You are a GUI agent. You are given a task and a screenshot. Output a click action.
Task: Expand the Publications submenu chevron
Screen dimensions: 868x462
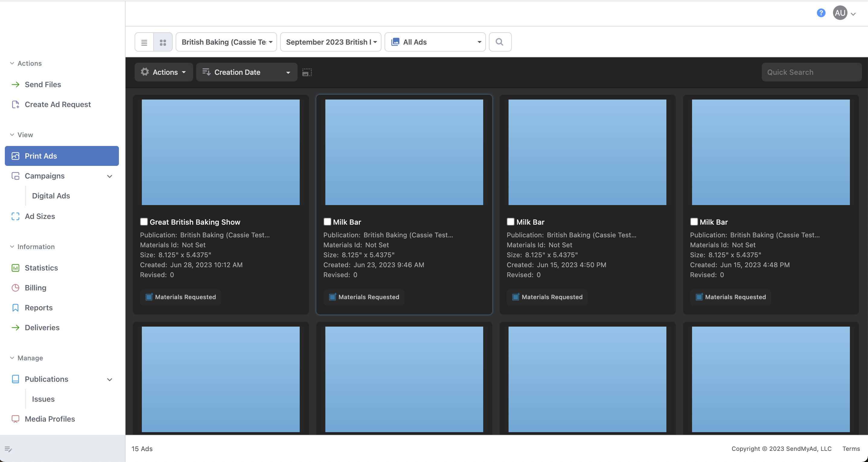(x=110, y=379)
